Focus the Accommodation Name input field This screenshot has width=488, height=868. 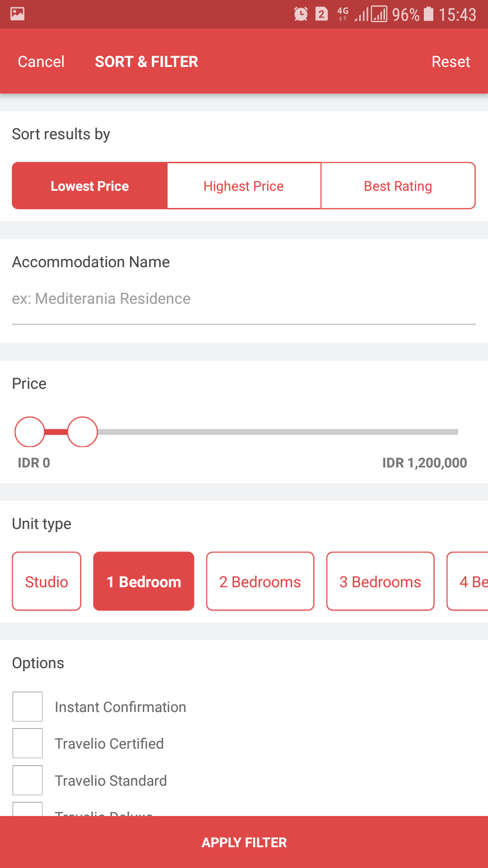[244, 299]
